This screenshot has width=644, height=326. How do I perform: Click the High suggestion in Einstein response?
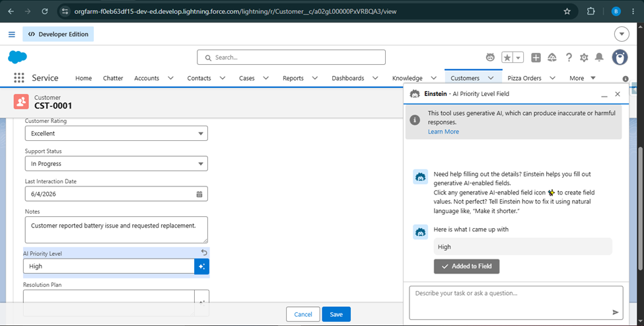coord(523,247)
